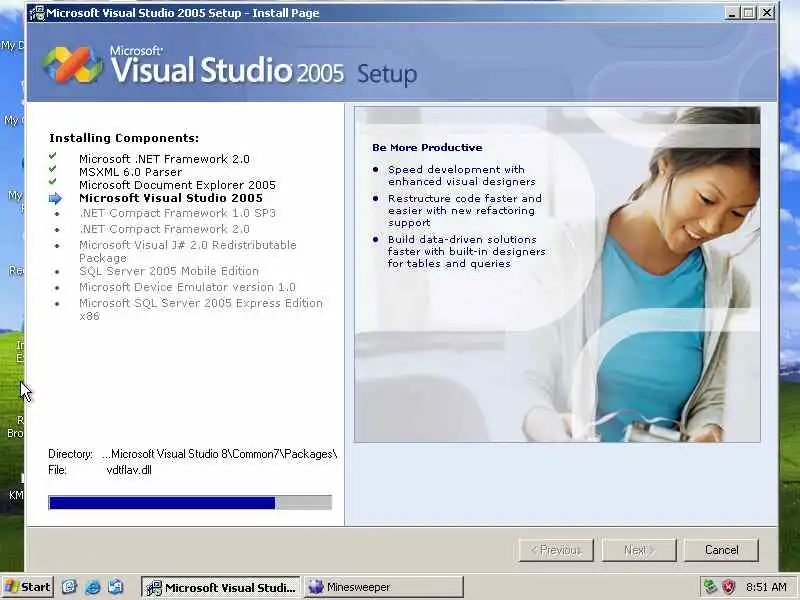
Task: Click the disabled Previous button
Action: point(556,550)
